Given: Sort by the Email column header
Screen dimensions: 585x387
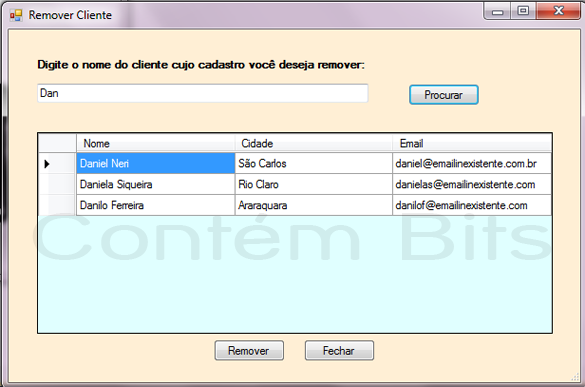Looking at the screenshot, I should click(472, 143).
